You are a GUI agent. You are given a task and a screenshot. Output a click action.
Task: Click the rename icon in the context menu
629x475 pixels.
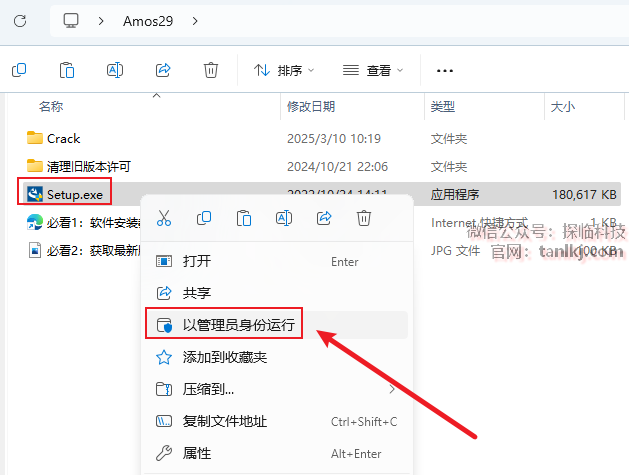click(284, 218)
